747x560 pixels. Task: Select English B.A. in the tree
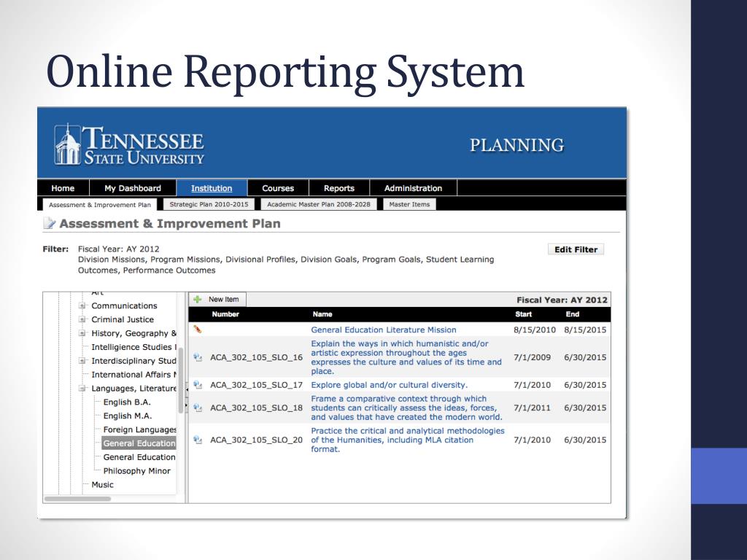click(127, 402)
